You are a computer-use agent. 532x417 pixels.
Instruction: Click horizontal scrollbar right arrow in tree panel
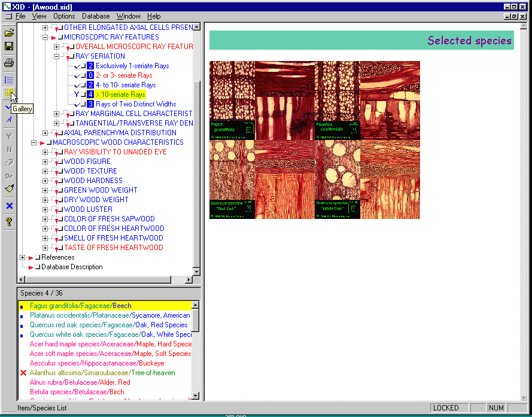click(189, 279)
